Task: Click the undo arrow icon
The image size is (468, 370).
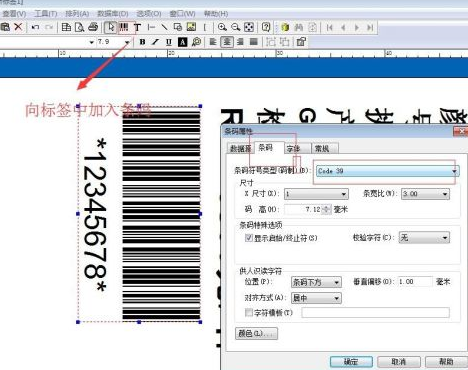Action: click(x=35, y=27)
